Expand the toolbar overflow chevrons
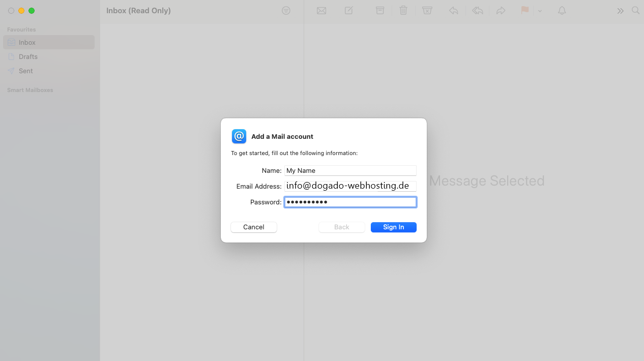The height and width of the screenshot is (361, 644). (x=620, y=11)
